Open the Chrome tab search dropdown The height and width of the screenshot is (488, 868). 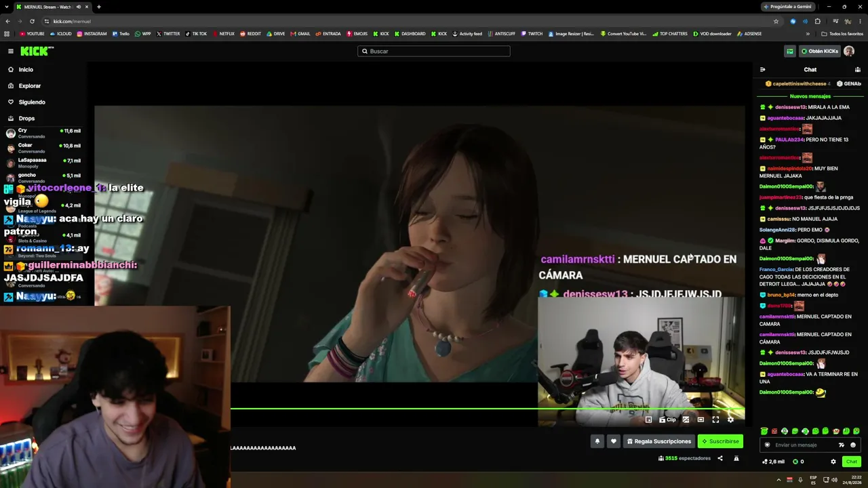(x=7, y=7)
